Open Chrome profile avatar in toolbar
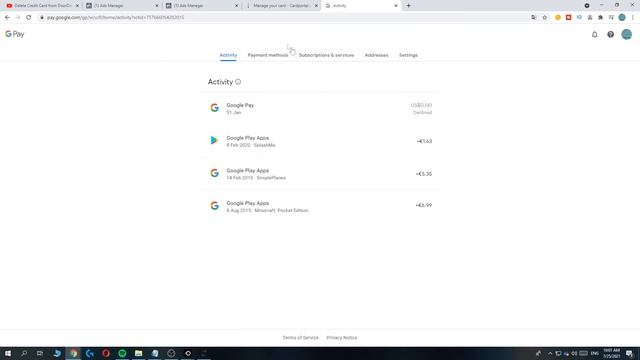 [x=622, y=18]
